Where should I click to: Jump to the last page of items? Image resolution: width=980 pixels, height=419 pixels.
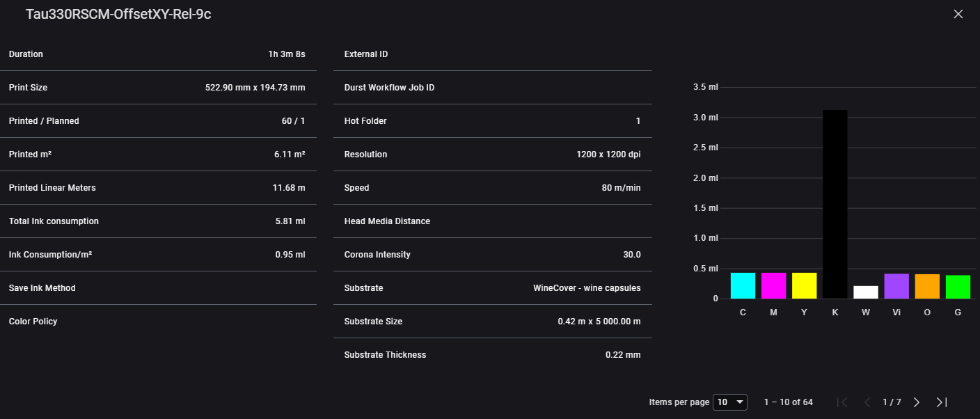[941, 402]
